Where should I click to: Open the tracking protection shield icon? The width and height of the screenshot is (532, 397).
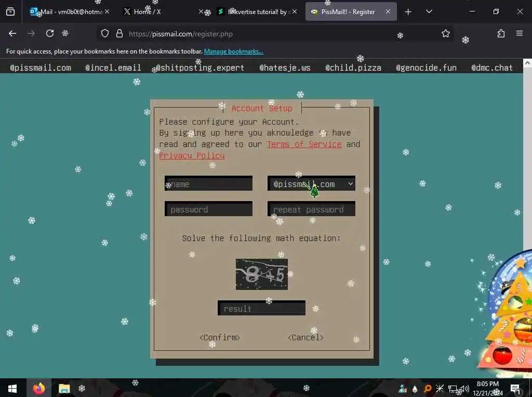coord(105,34)
